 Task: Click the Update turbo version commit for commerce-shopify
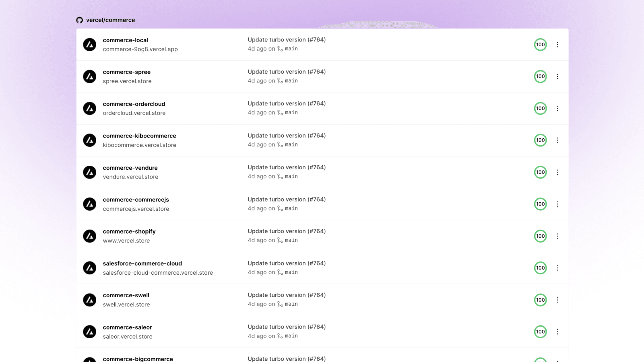point(287,231)
